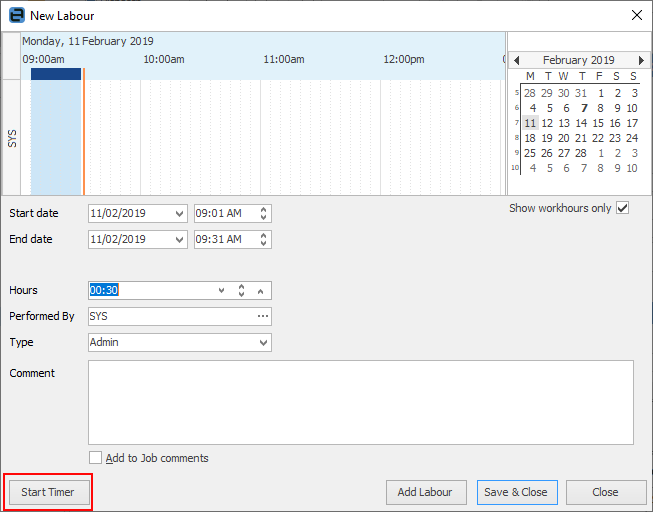
Task: Open the Type dropdown showing Admin
Action: coord(263,342)
